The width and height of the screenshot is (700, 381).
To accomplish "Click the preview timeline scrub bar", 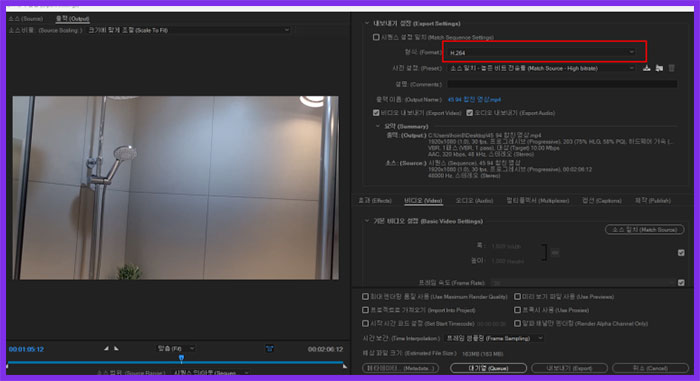I will coord(176,363).
